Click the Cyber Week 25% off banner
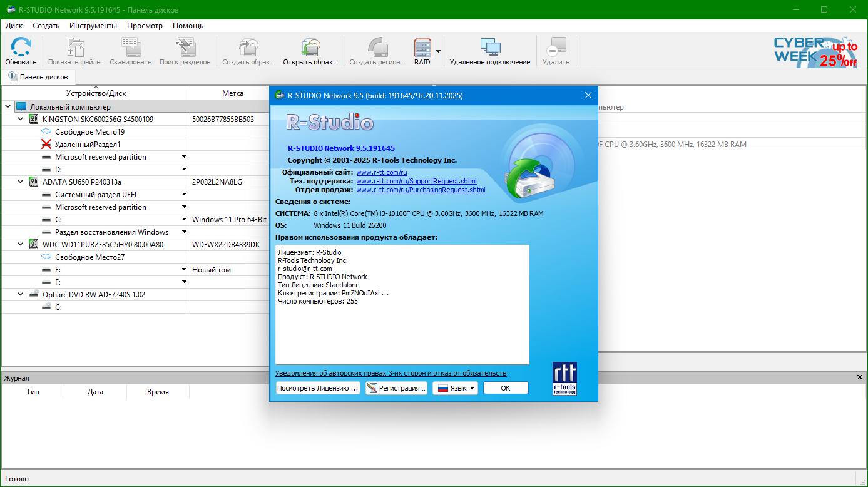This screenshot has height=487, width=868. click(x=815, y=51)
